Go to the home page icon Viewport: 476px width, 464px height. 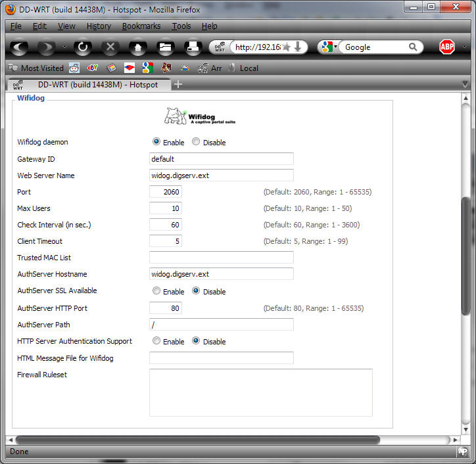point(138,47)
